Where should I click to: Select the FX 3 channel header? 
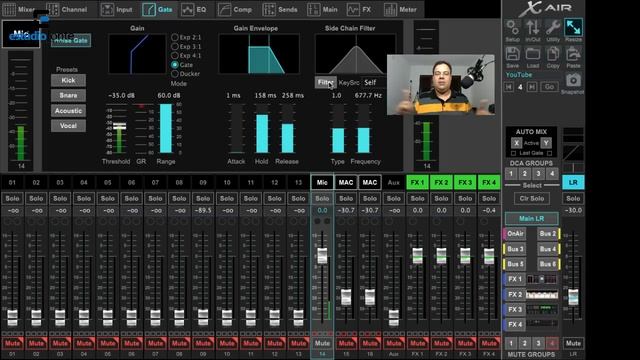click(x=465, y=182)
